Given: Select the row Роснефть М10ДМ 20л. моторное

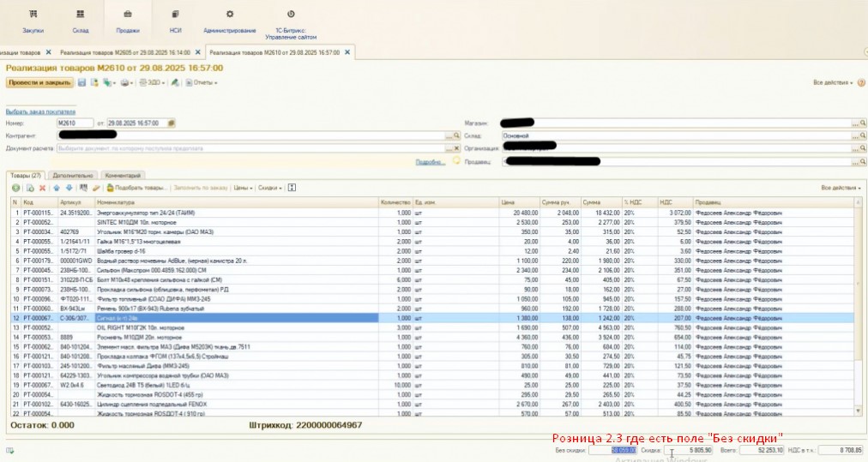Looking at the screenshot, I should pyautogui.click(x=431, y=338).
